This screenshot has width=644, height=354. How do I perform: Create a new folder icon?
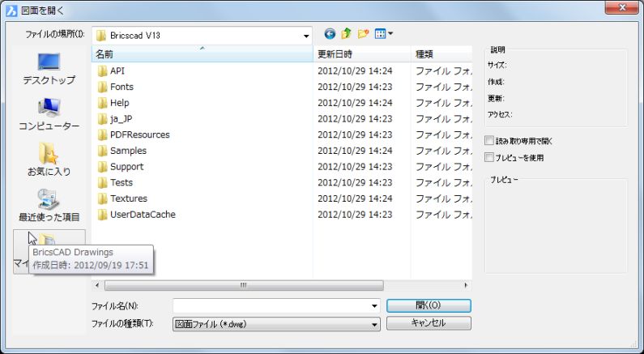click(363, 34)
